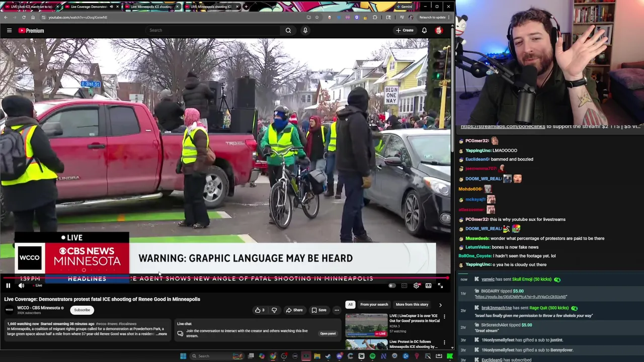644x362 pixels.
Task: Toggle closed captions in player
Action: (404, 286)
